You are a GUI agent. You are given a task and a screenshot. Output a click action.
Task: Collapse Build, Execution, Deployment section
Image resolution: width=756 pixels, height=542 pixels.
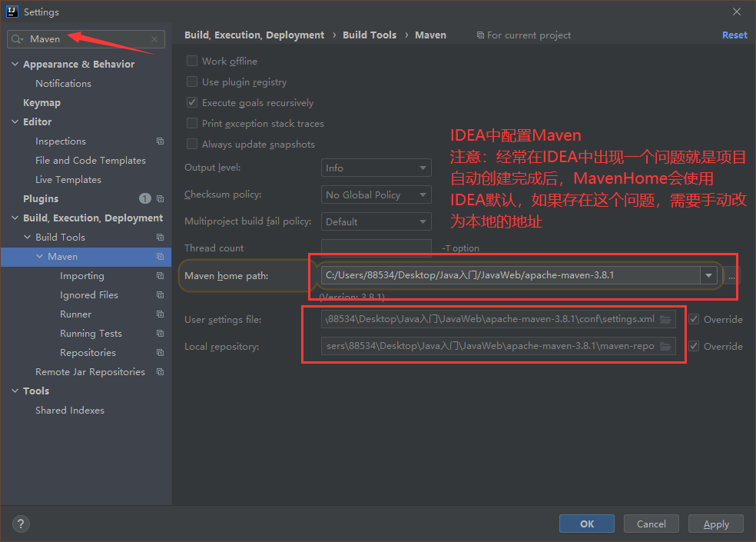coord(15,218)
